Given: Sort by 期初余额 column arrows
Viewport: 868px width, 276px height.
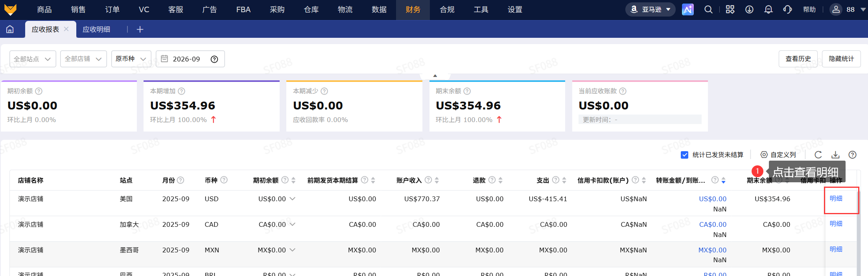Looking at the screenshot, I should coord(293,180).
